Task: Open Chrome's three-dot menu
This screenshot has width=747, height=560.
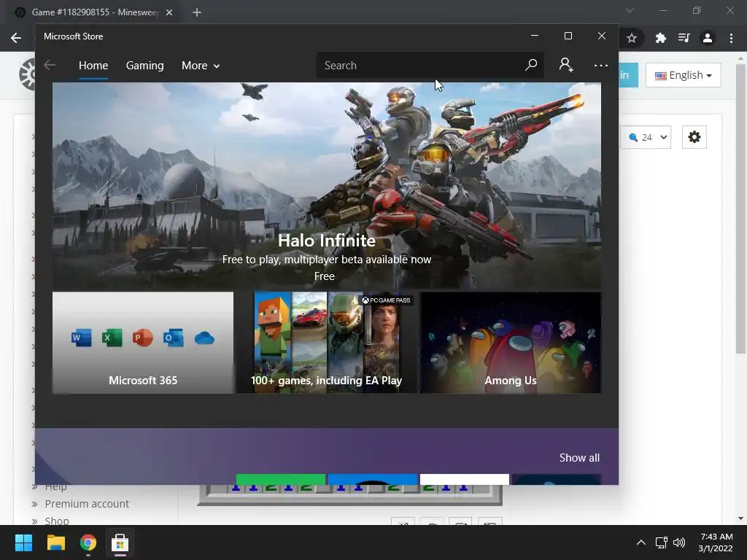Action: tap(731, 38)
